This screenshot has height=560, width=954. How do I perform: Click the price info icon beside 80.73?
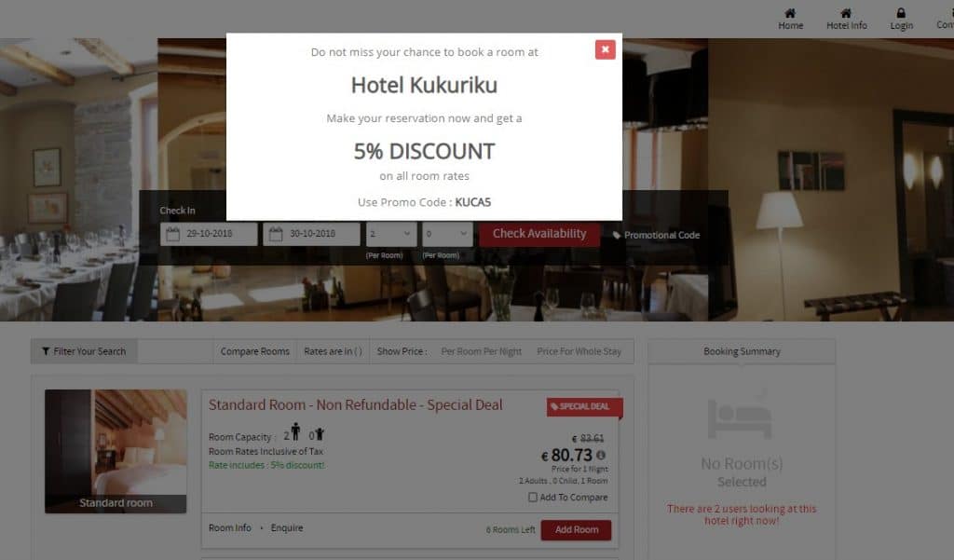tap(601, 455)
